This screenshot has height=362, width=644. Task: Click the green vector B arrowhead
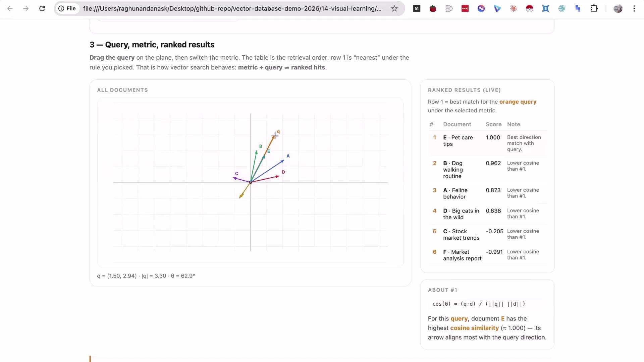coord(256,152)
